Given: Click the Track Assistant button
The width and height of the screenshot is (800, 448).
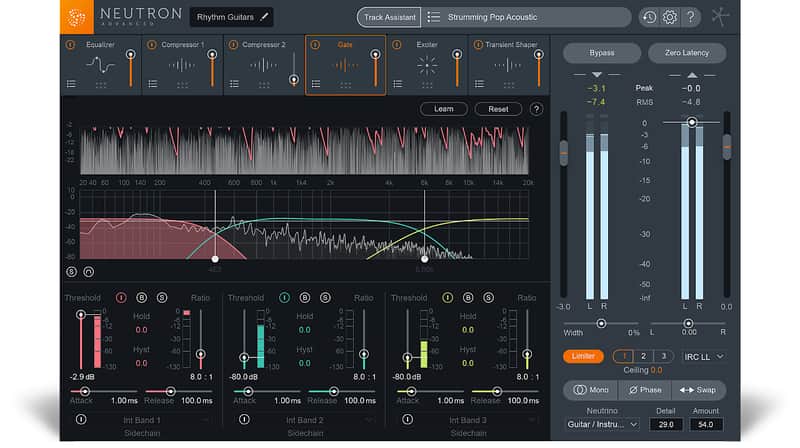Looking at the screenshot, I should tap(389, 17).
